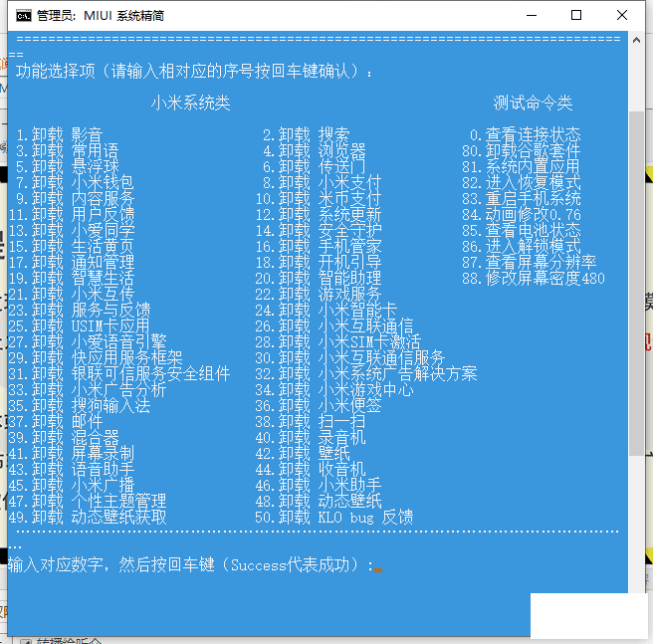Click option 23. 卸载 服务与反馈
653x644 pixels.
(x=80, y=310)
